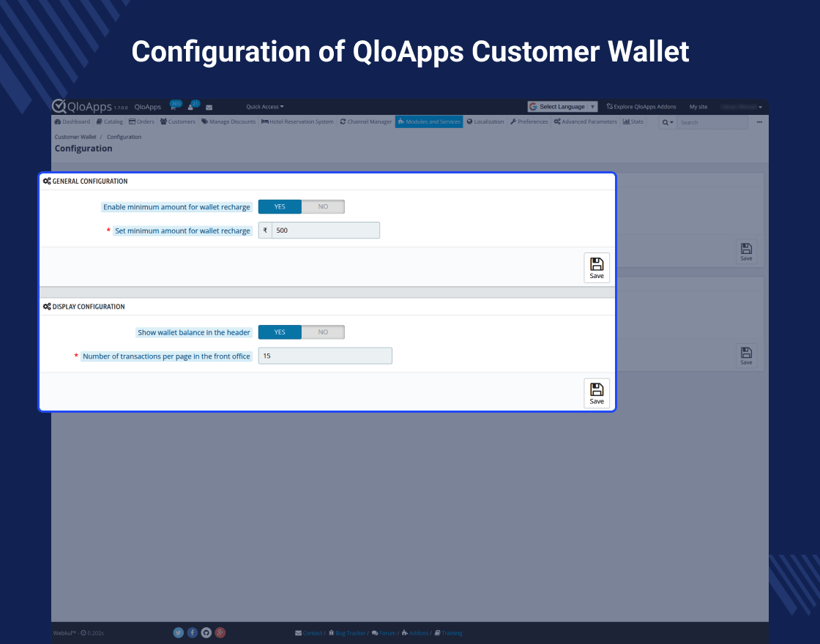Open the search type dropdown magnifier
Viewport: 820px width, 644px height.
[x=667, y=122]
